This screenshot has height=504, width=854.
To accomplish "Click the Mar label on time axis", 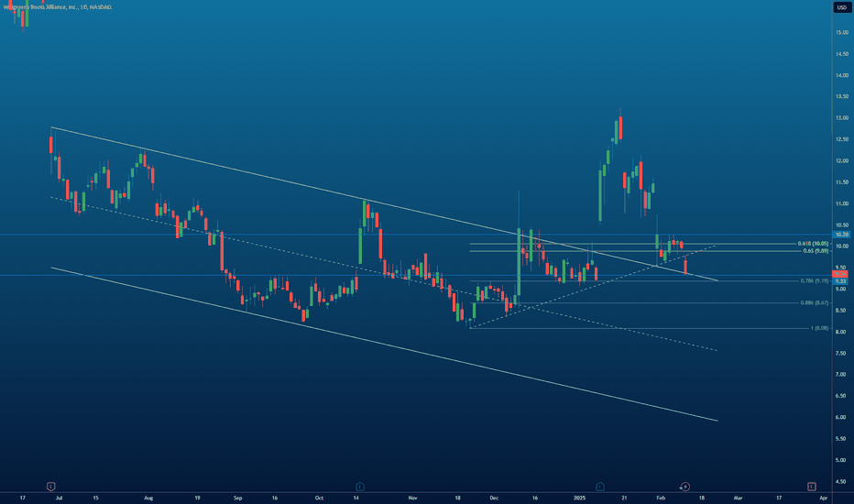I will pyautogui.click(x=738, y=498).
